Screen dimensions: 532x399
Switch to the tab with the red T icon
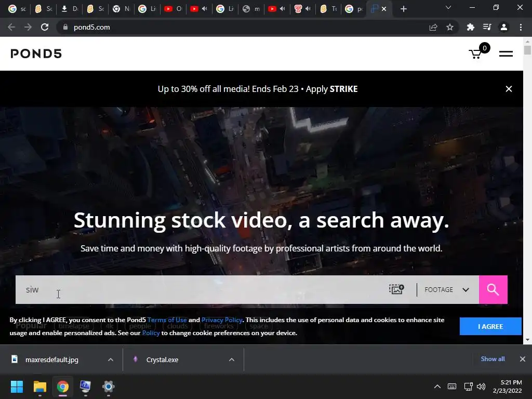[303, 9]
